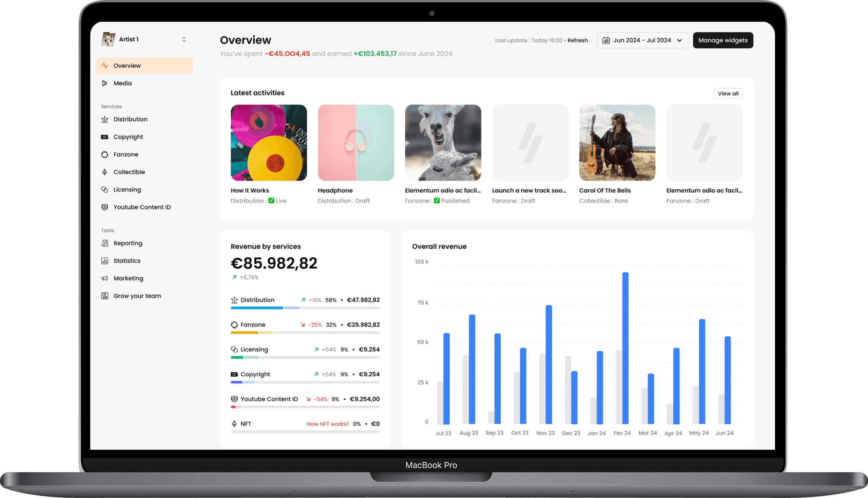The width and height of the screenshot is (868, 498).
Task: Open Fanzone via its circle icon
Action: (104, 154)
